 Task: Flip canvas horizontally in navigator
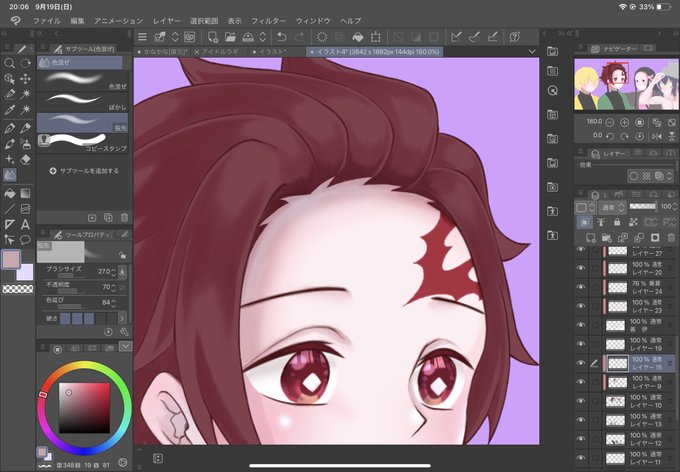point(657,136)
